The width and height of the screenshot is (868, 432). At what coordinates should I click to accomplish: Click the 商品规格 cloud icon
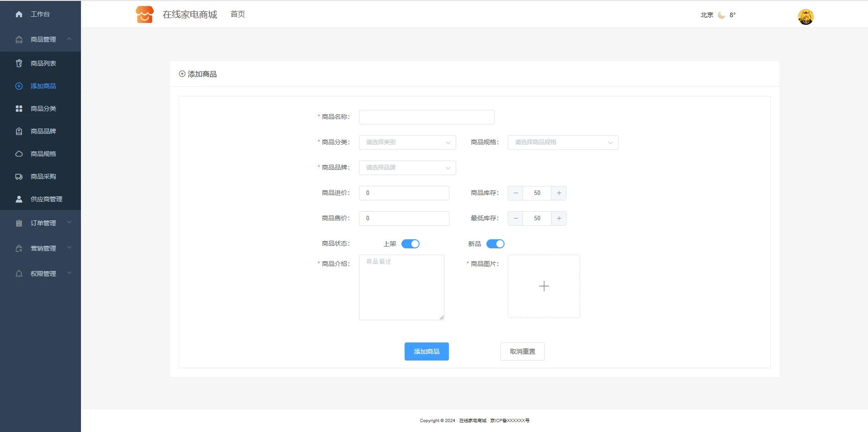[x=19, y=154]
